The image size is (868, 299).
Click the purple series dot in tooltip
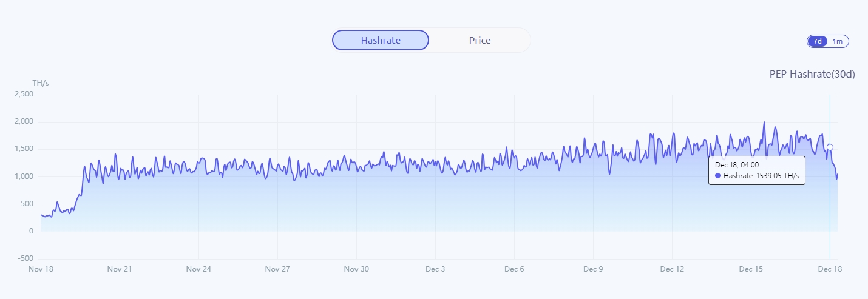point(718,176)
